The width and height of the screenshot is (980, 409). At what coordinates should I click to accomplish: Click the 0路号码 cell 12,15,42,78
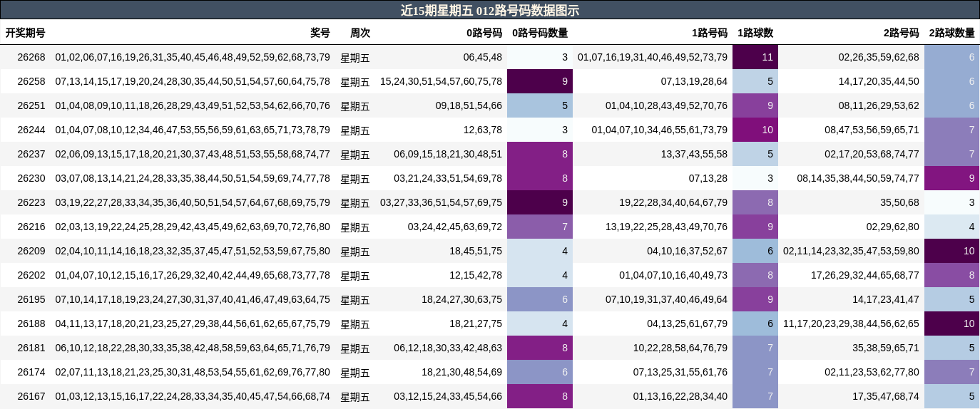tap(476, 275)
